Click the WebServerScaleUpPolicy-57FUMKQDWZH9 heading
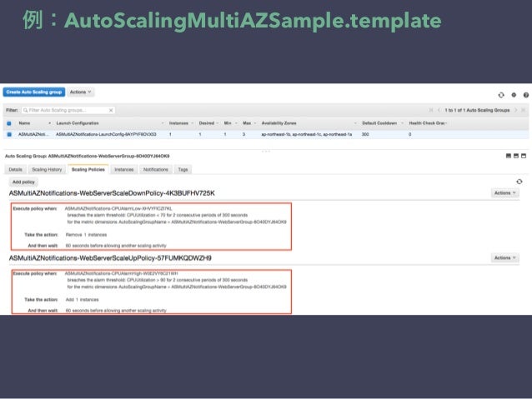Viewport: 532px width, 399px height. tap(110, 258)
